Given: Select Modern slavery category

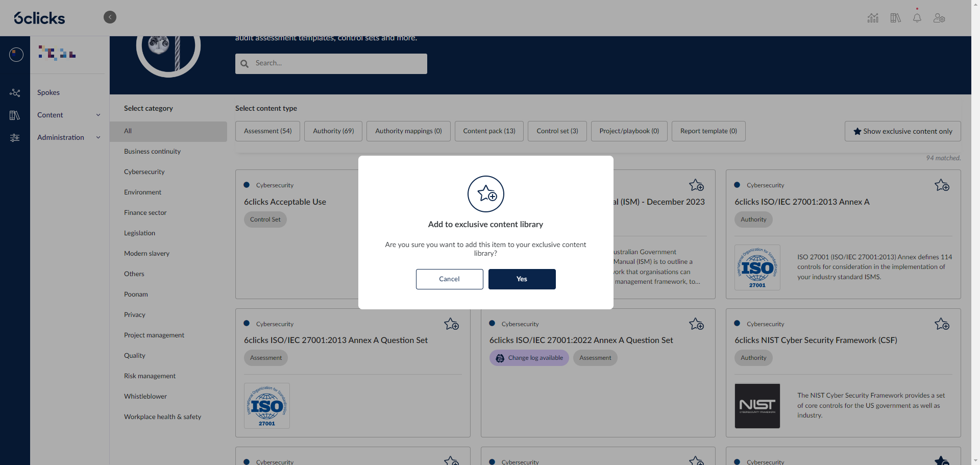Looking at the screenshot, I should click(x=146, y=254).
